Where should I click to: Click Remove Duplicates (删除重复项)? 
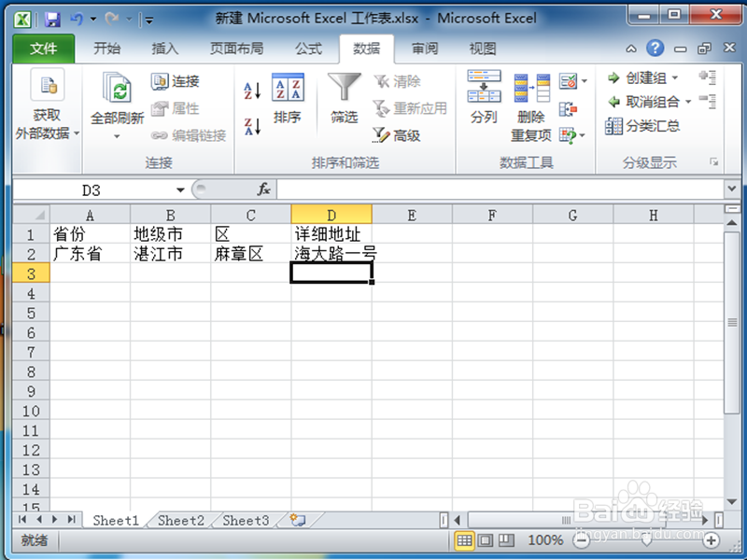click(x=531, y=105)
